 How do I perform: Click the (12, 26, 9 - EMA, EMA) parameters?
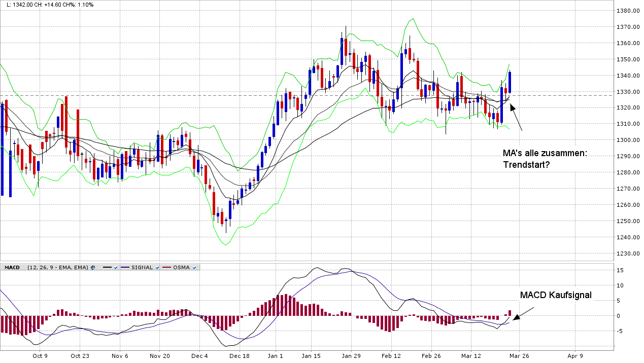[x=58, y=267]
